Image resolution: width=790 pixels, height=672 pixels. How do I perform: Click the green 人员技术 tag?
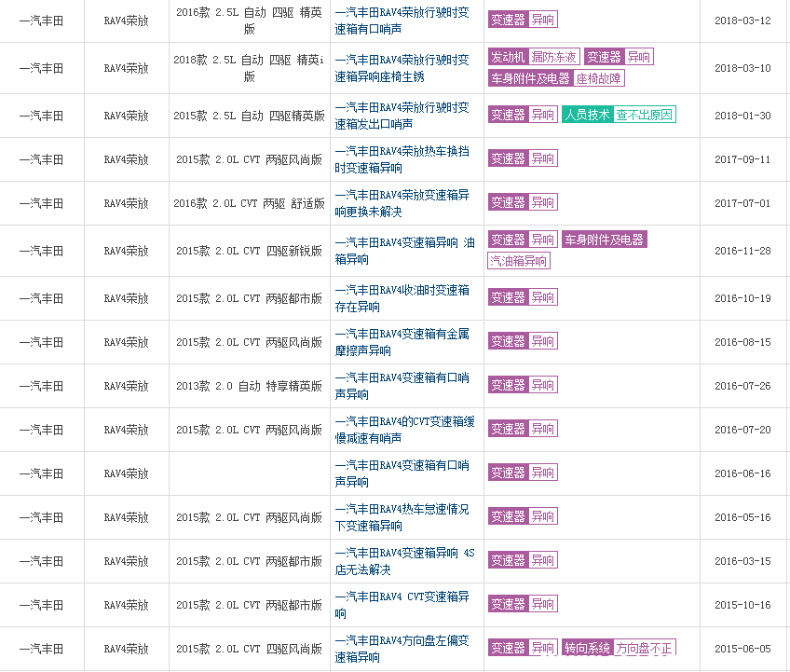coord(588,115)
